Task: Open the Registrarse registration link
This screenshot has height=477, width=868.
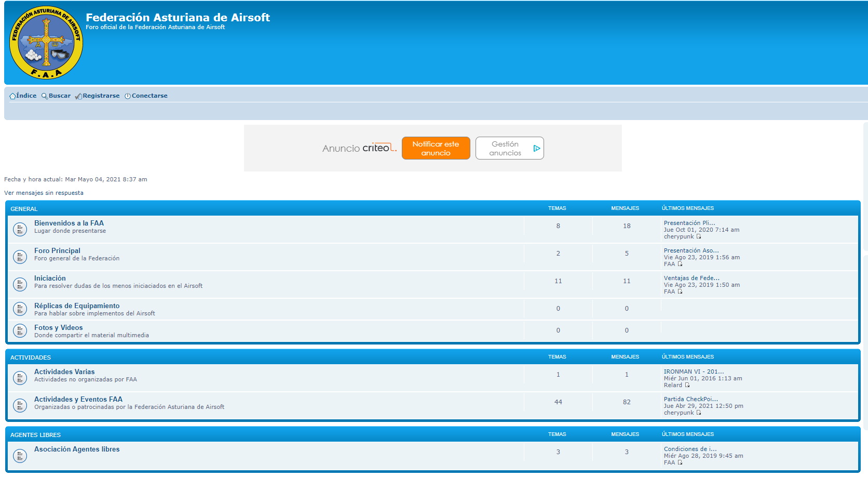Action: click(101, 96)
